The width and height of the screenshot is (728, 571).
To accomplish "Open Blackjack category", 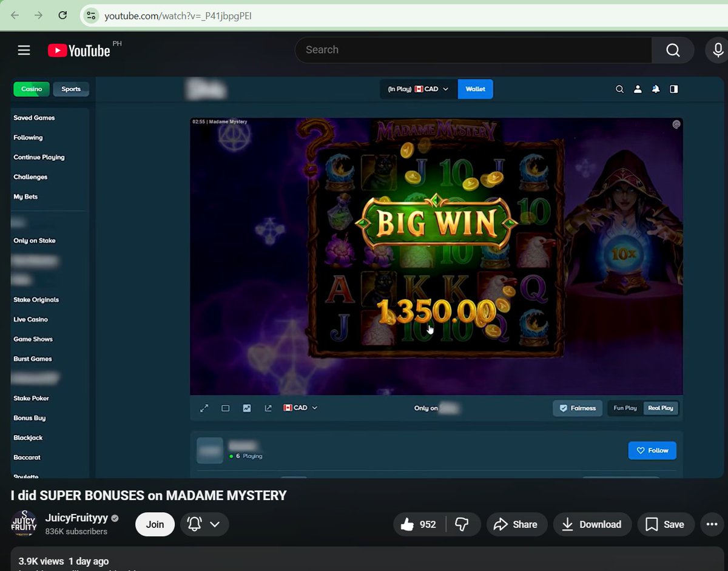I will coord(28,438).
